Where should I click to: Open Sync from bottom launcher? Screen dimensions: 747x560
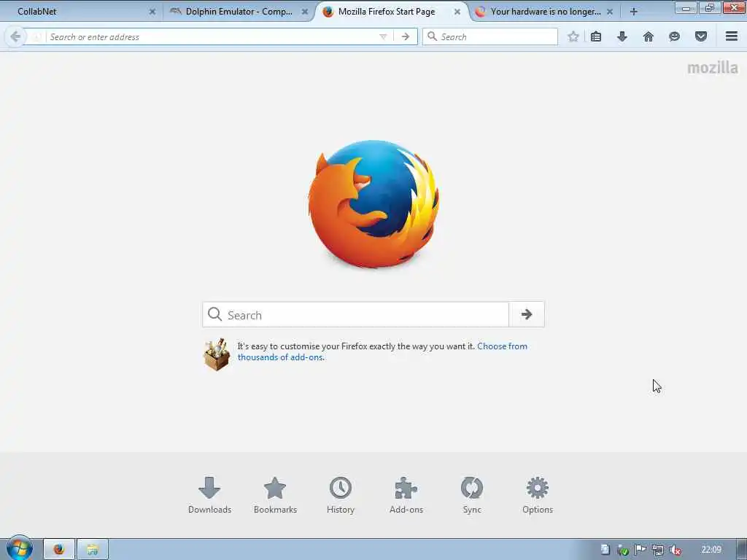pos(472,495)
